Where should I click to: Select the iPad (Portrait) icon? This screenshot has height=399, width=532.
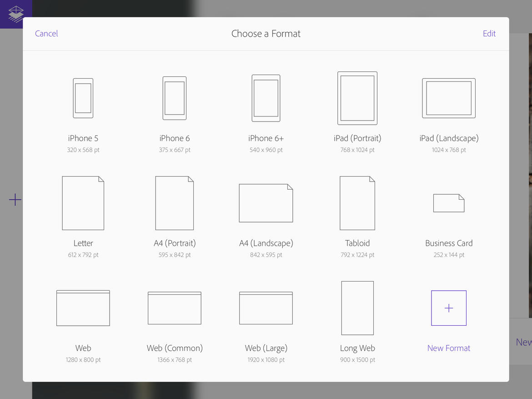(x=357, y=98)
